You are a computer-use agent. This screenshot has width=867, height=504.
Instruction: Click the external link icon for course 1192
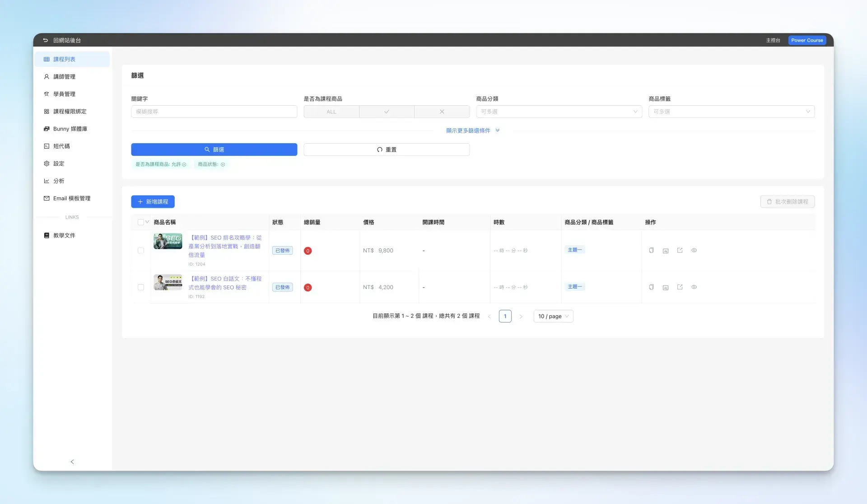click(x=680, y=287)
